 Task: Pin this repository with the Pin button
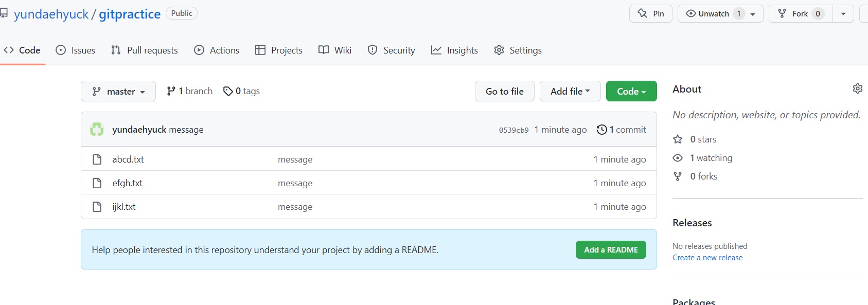point(651,14)
